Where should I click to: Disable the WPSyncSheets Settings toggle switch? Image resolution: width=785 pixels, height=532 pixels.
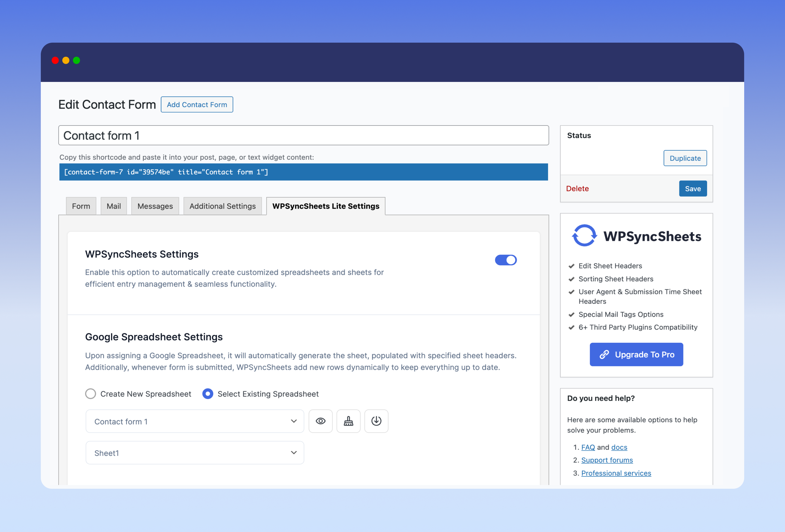(x=505, y=260)
